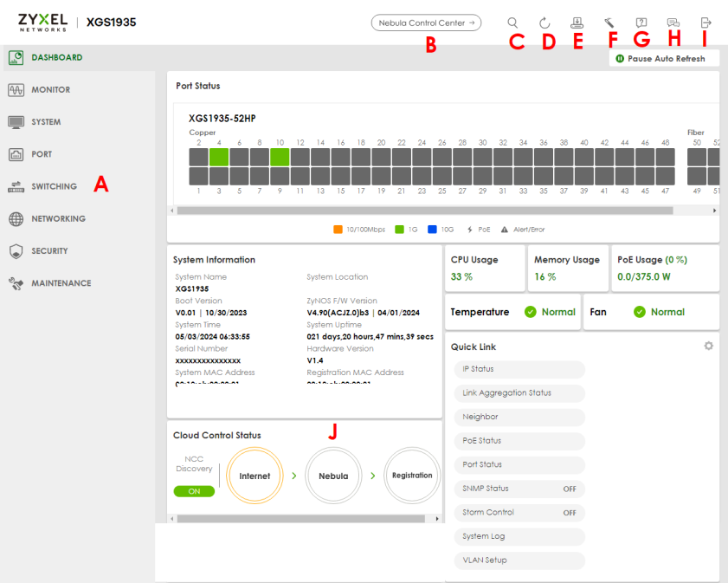Click the CPU Usage value "33 %"
This screenshot has width=728, height=583.
tap(461, 277)
